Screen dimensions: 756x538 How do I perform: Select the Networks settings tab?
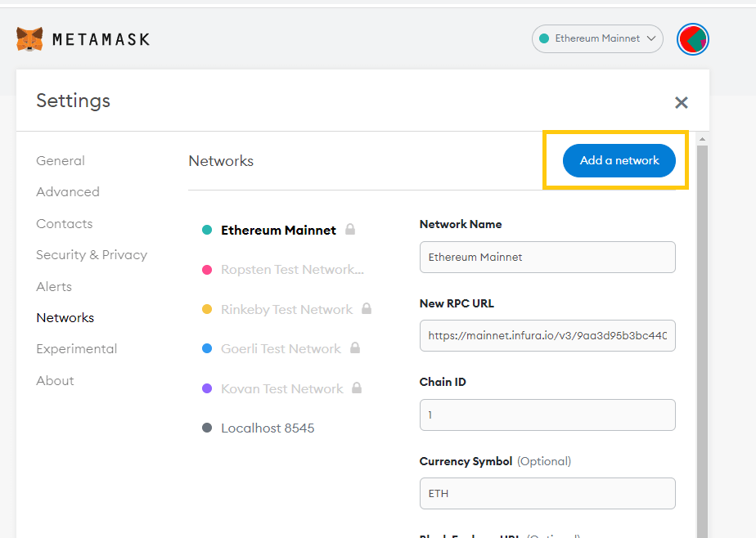pyautogui.click(x=65, y=318)
